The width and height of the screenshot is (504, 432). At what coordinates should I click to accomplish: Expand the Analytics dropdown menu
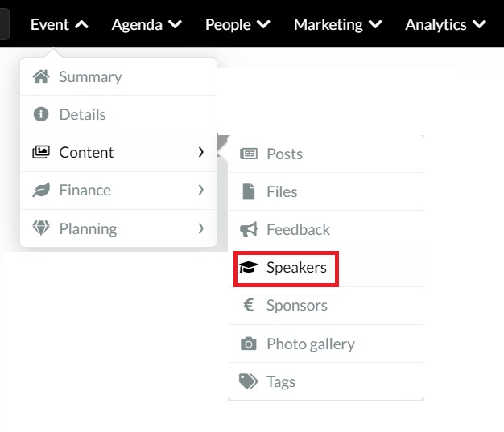(x=445, y=24)
